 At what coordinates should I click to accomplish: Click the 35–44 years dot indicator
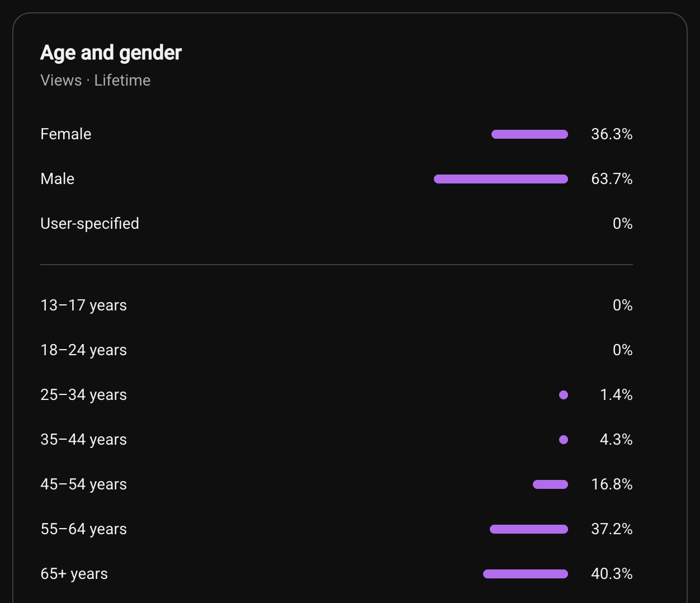[x=564, y=440]
